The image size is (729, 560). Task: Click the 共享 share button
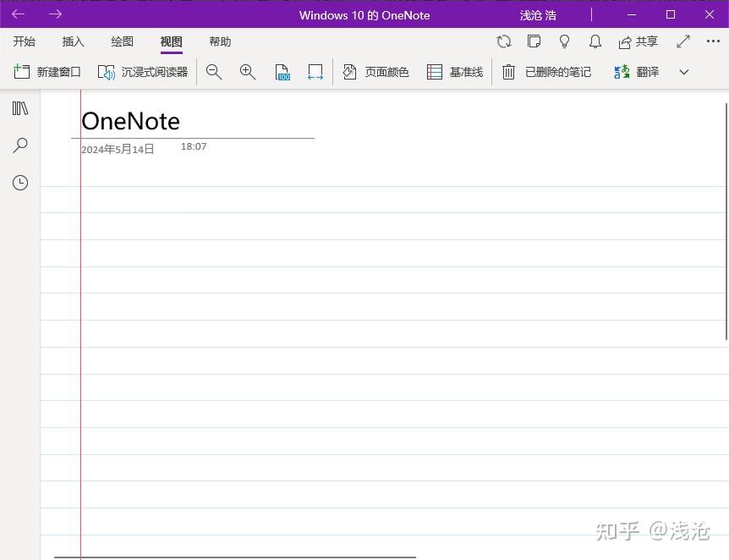(639, 41)
